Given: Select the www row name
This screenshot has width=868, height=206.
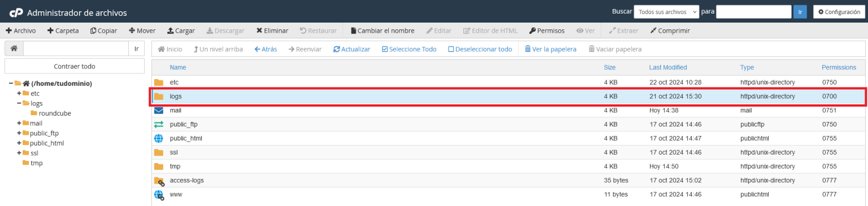Looking at the screenshot, I should [x=176, y=195].
